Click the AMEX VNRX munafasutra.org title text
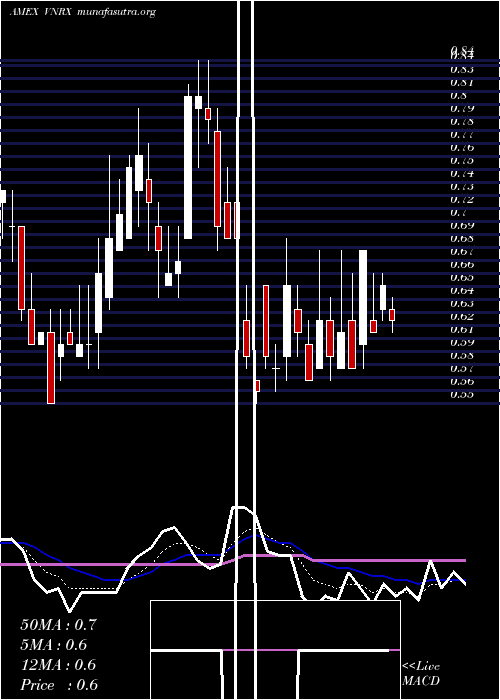The width and height of the screenshot is (500, 700). click(83, 12)
